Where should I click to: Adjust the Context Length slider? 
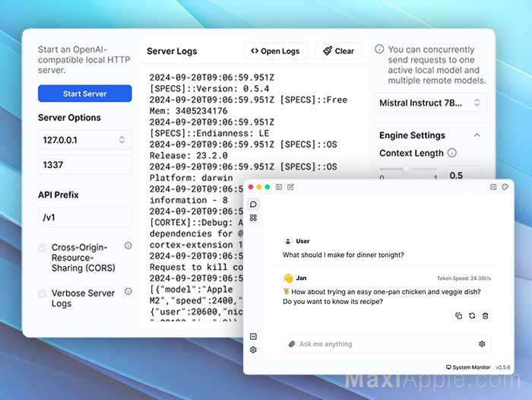408,169
